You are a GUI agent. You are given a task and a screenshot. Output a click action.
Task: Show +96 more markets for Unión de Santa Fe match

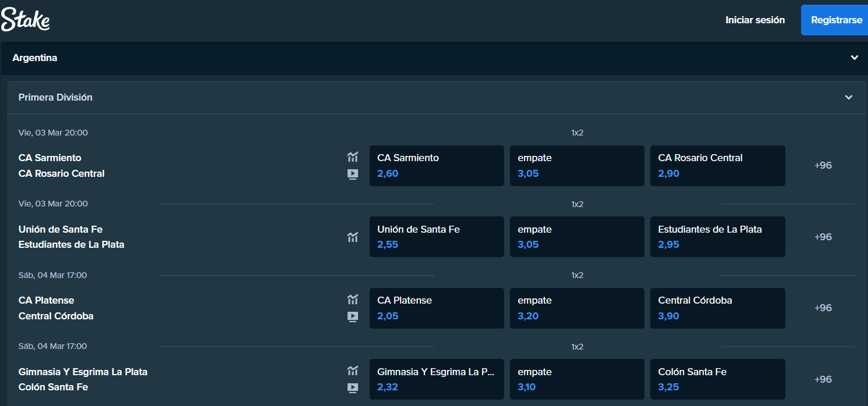[823, 237]
